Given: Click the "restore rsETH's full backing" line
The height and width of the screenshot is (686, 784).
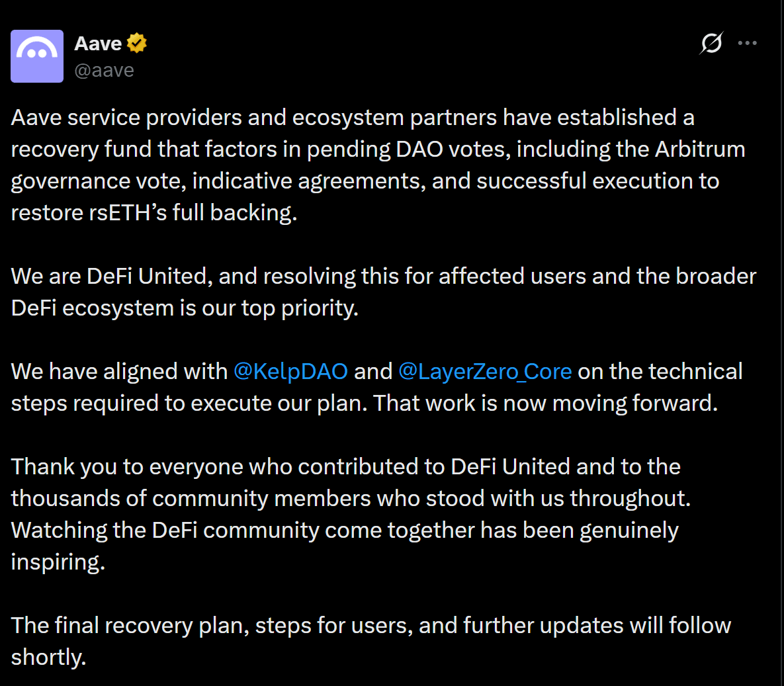Looking at the screenshot, I should point(154,213).
